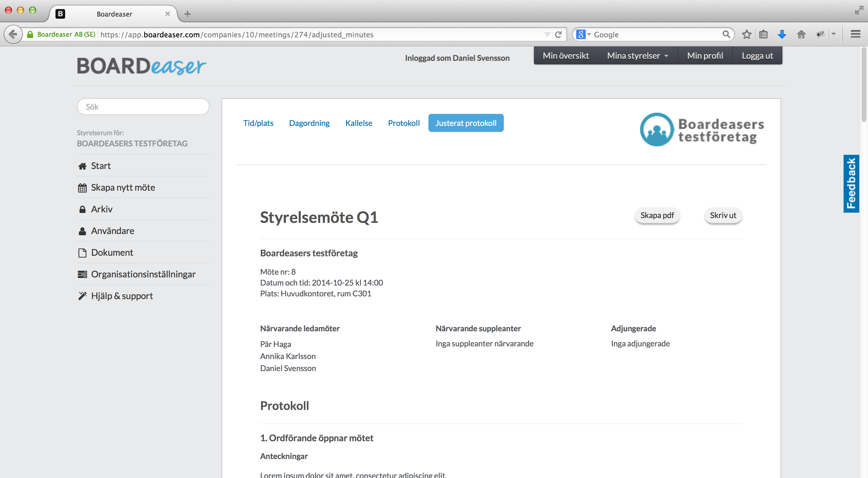Enter fullscreen with the top-right arrows icon

coord(859,10)
